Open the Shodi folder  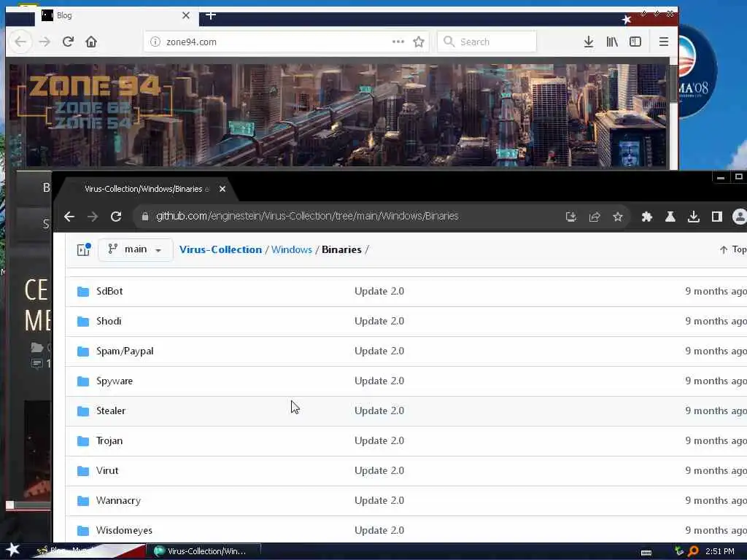point(109,321)
